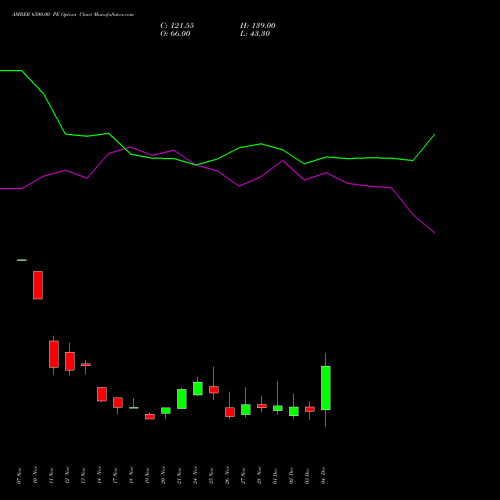Select the 10 Nov date label
Viewport: 500px width, 500px height.
click(35, 476)
